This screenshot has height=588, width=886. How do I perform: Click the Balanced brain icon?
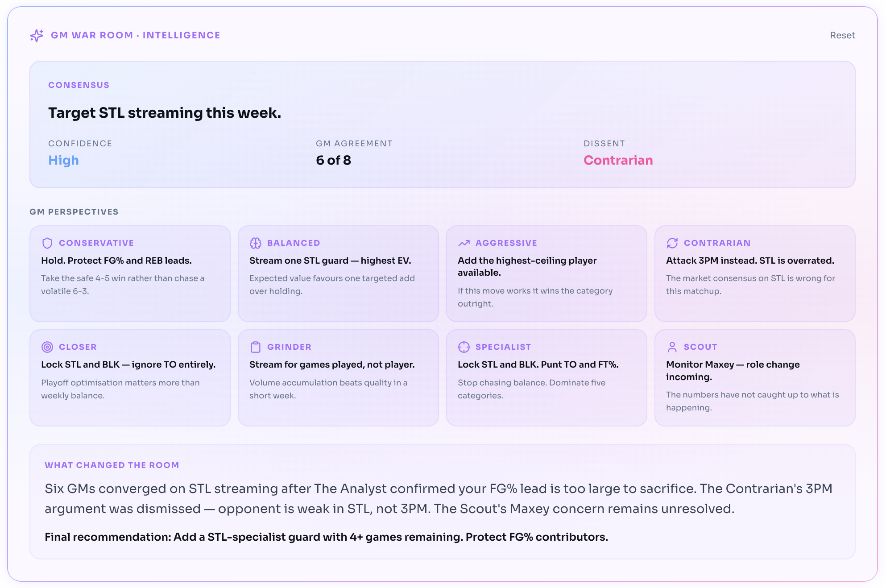pos(256,243)
